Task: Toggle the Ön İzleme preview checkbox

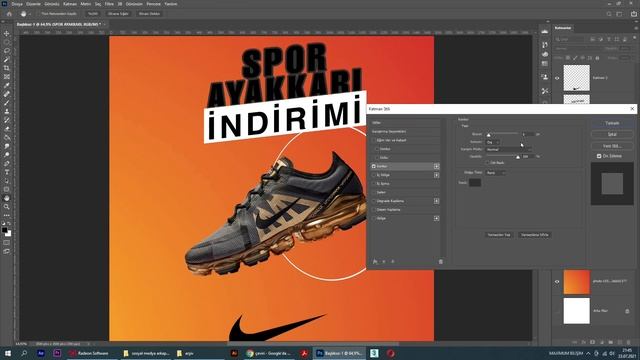Action: pyautogui.click(x=599, y=156)
